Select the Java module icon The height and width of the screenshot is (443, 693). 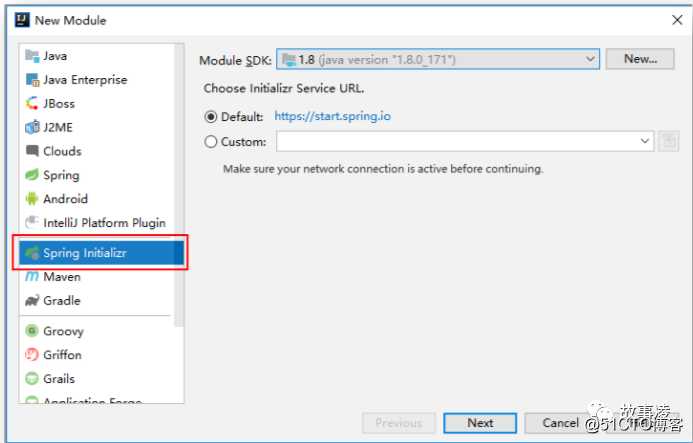[32, 56]
